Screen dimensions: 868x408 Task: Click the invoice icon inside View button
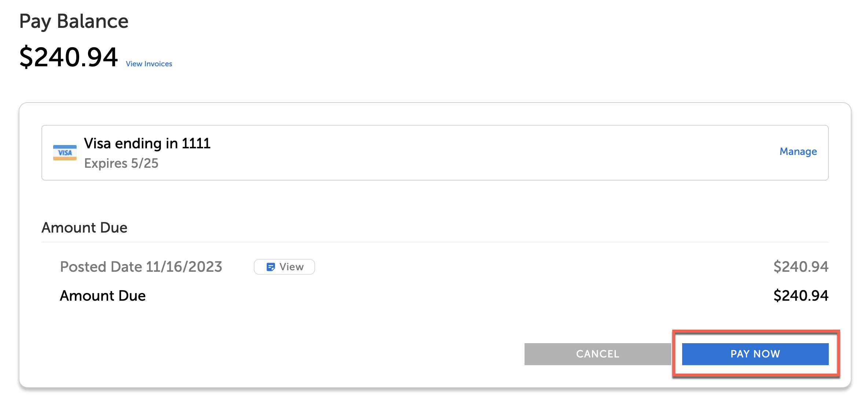[x=271, y=267]
